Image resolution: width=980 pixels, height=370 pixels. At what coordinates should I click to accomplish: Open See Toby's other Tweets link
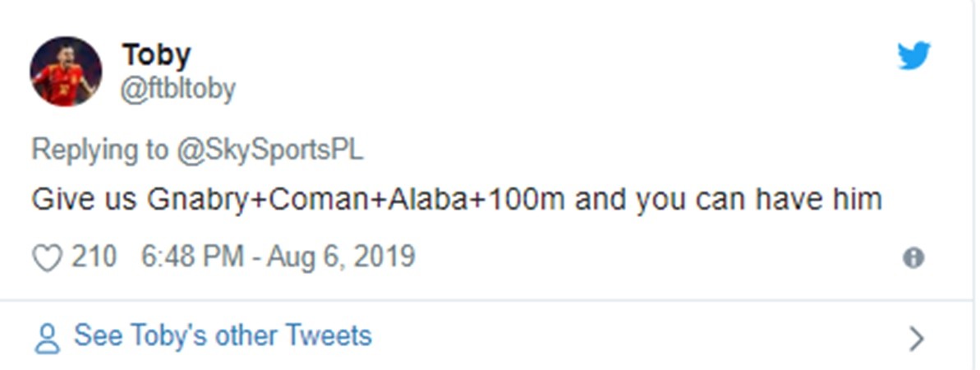(223, 335)
